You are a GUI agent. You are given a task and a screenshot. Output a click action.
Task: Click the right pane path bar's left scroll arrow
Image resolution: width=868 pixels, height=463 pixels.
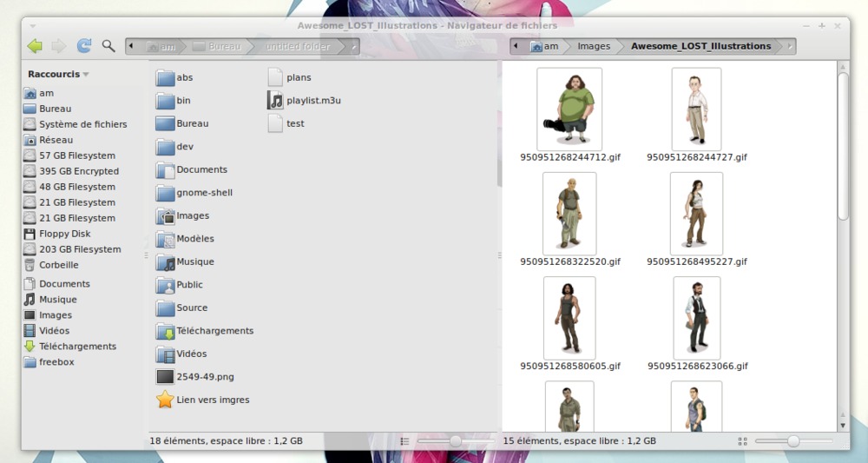tap(516, 46)
